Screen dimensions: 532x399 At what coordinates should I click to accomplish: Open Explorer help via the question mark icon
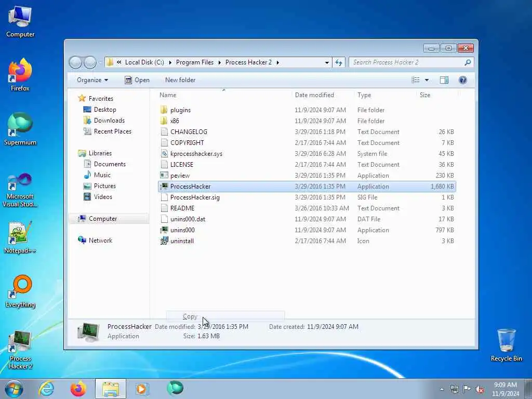[462, 80]
